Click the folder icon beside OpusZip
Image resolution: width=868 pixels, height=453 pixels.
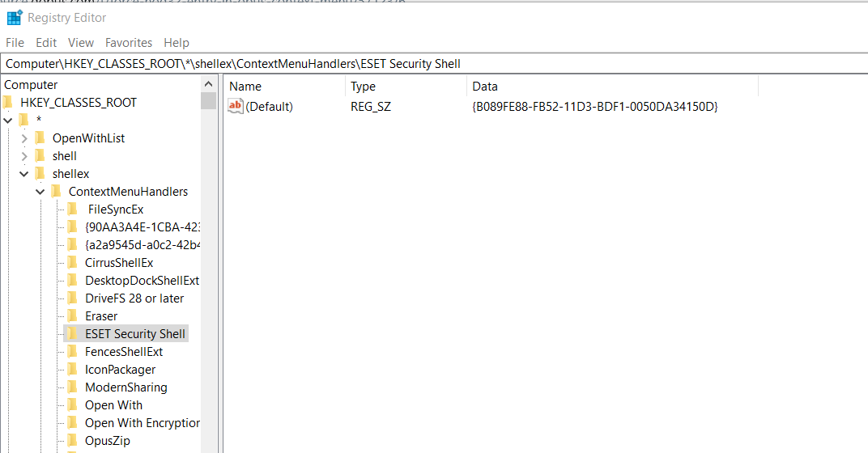(x=73, y=441)
